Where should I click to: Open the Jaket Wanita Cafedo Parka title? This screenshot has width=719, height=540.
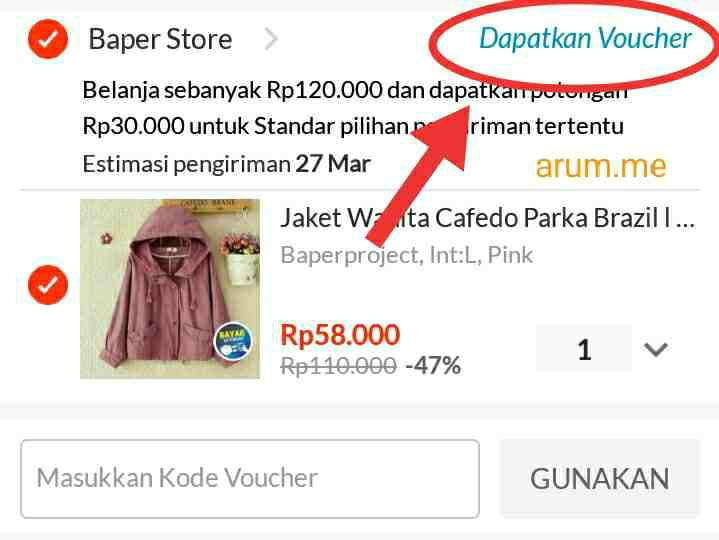(487, 218)
